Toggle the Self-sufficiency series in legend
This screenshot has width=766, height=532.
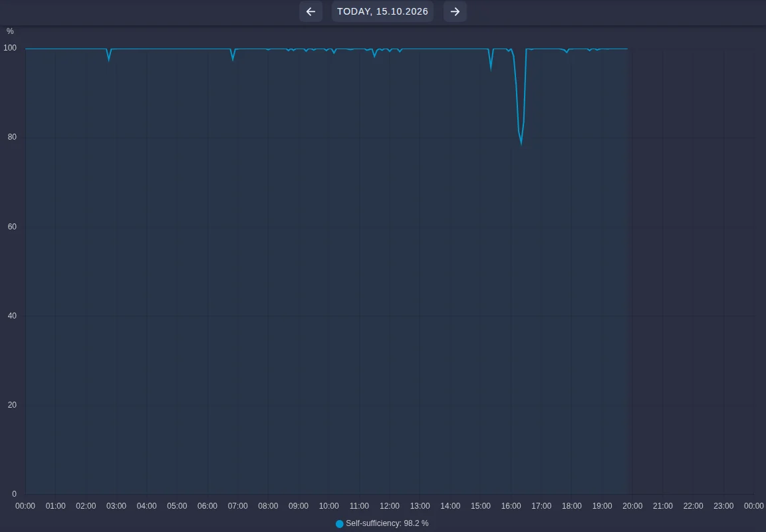[x=382, y=523]
